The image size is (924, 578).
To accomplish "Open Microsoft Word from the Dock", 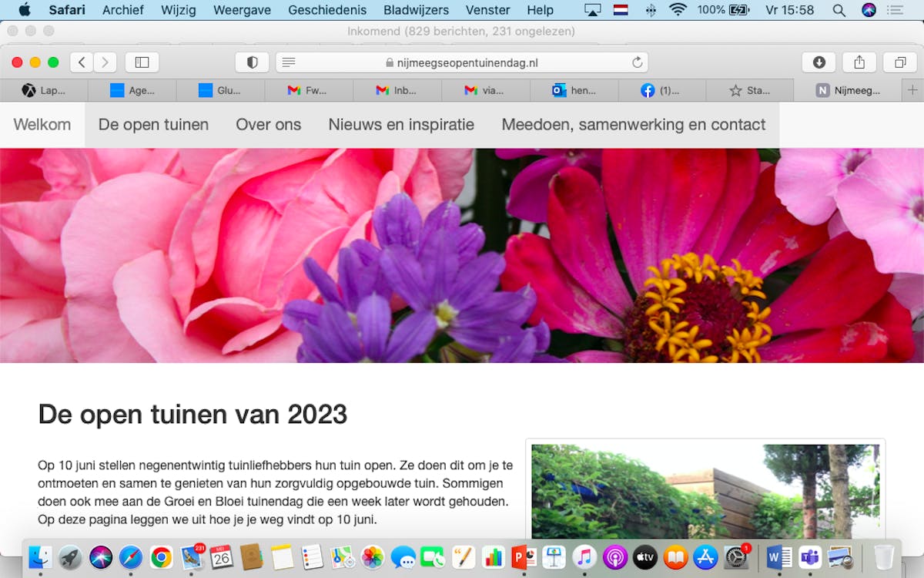I will coord(778,556).
